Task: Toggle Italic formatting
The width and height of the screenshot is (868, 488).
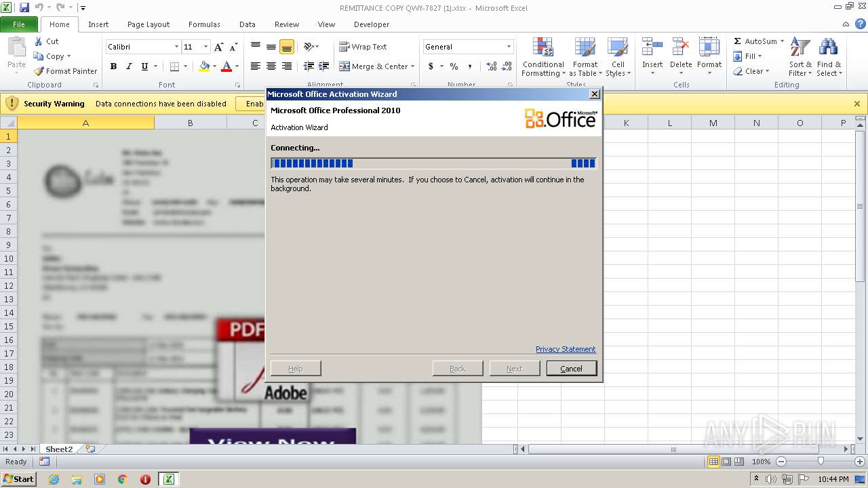Action: [x=129, y=66]
